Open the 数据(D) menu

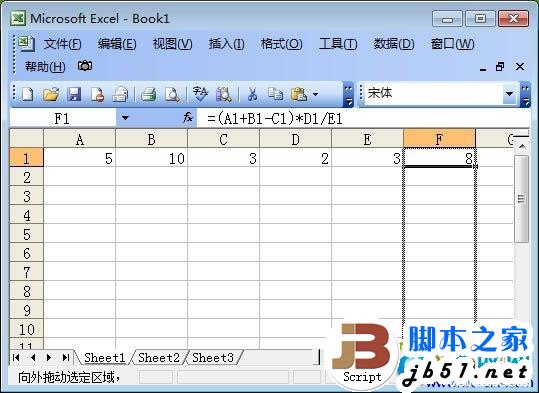click(394, 44)
